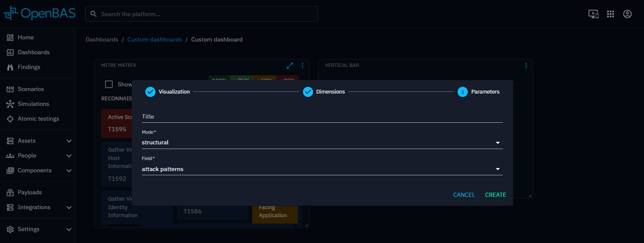Image resolution: width=644 pixels, height=243 pixels.
Task: Open the Mode dropdown set to structural
Action: tap(322, 143)
